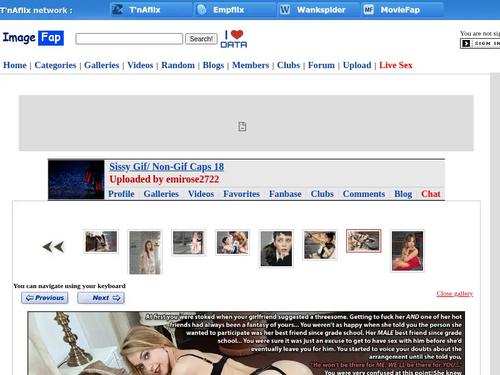Select the red-bordered highlighted thumbnail
Viewport: 500px width, 375px height.
(x=363, y=241)
